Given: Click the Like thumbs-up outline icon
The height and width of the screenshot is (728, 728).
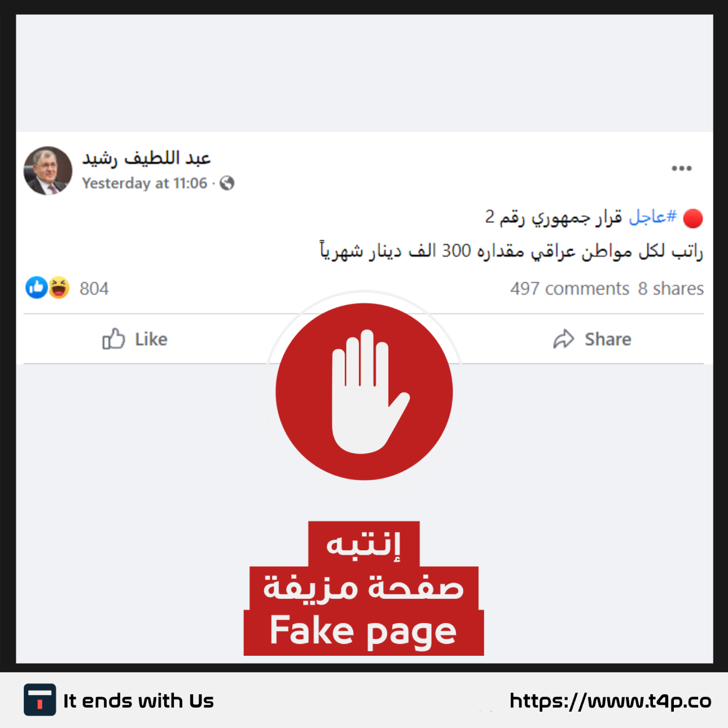Looking at the screenshot, I should [x=113, y=339].
